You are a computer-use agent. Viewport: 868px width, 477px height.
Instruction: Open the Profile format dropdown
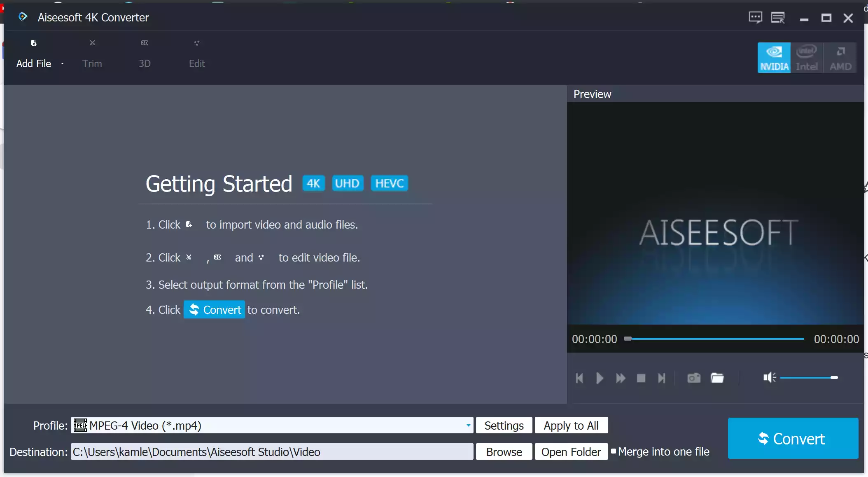tap(468, 426)
